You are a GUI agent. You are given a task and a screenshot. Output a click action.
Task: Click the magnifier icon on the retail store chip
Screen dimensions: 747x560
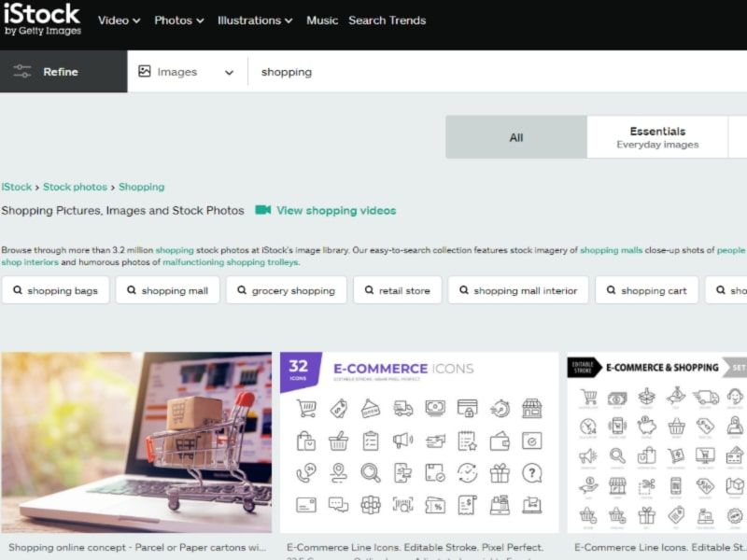tap(368, 290)
